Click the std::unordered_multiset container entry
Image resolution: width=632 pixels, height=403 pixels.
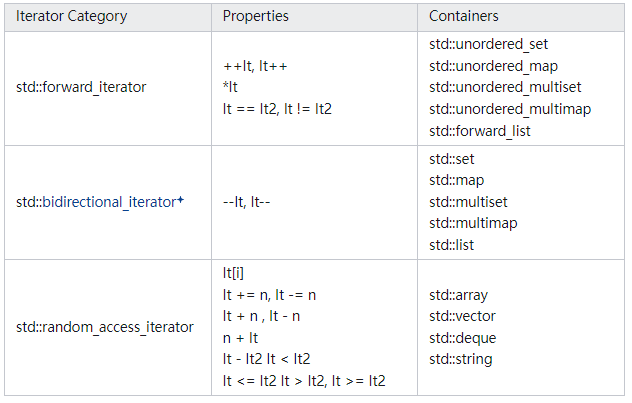[504, 87]
